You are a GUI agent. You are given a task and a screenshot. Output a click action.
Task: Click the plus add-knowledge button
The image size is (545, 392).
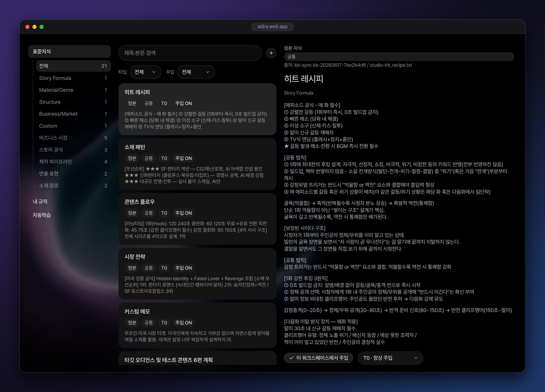(x=271, y=53)
